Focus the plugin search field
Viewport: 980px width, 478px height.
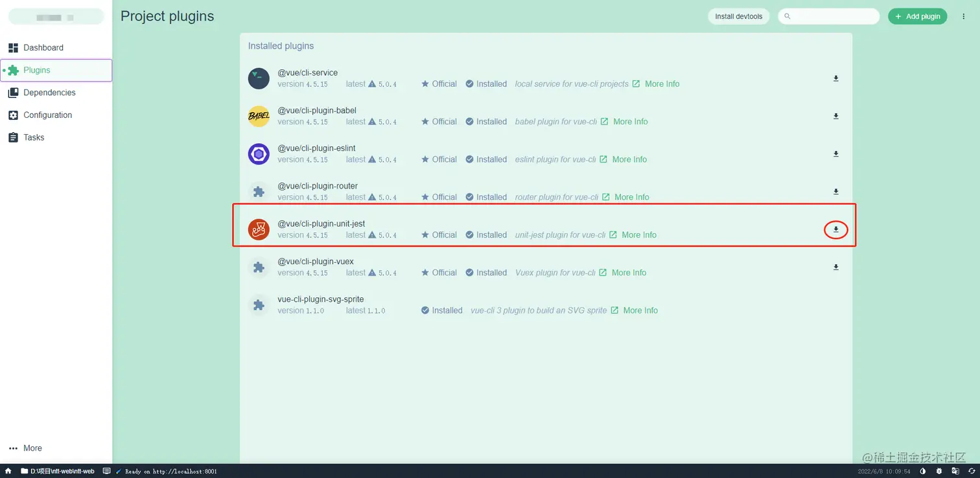[x=828, y=16]
